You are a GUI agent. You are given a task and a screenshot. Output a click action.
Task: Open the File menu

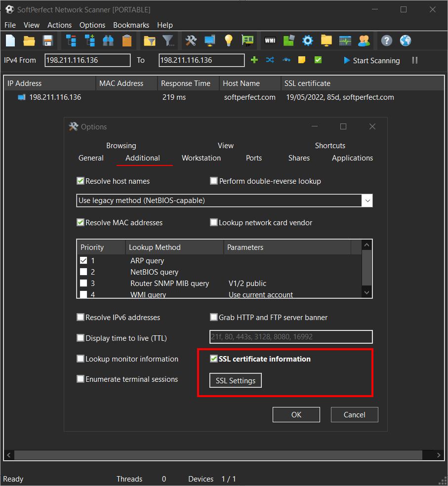(x=10, y=25)
